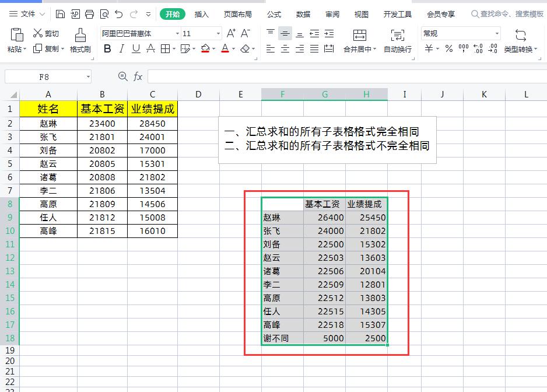
Task: Decrease font size with A- icon
Action: pyautogui.click(x=246, y=33)
